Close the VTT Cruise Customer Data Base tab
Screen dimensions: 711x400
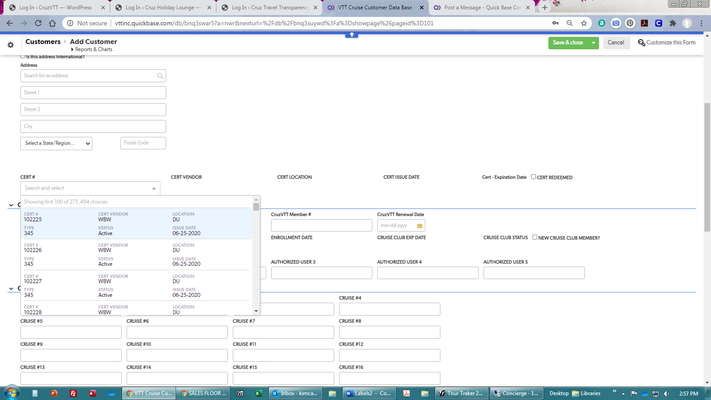click(421, 8)
